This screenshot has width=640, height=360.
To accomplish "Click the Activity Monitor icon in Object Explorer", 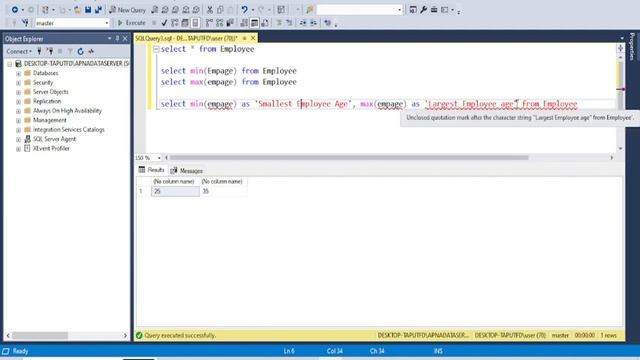I will click(x=91, y=51).
